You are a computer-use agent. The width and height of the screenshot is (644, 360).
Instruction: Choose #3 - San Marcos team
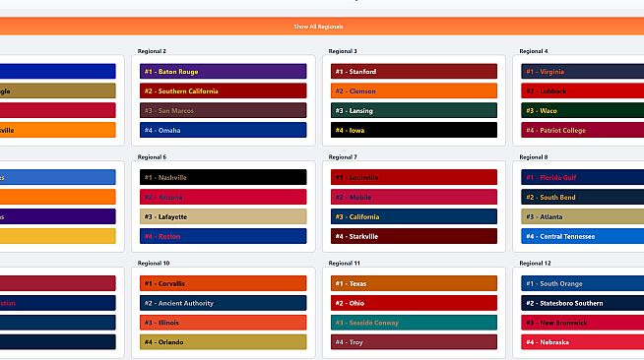(x=223, y=111)
